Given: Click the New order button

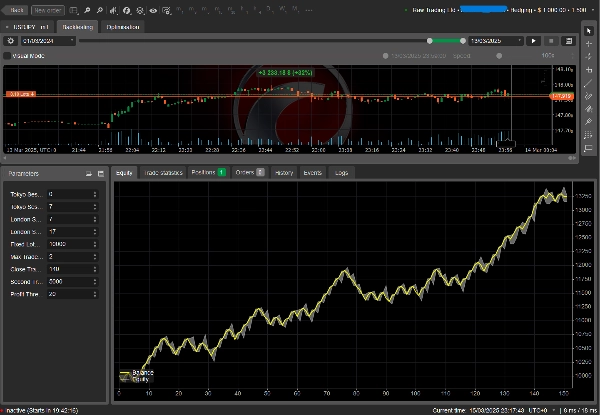Looking at the screenshot, I should click(x=46, y=9).
